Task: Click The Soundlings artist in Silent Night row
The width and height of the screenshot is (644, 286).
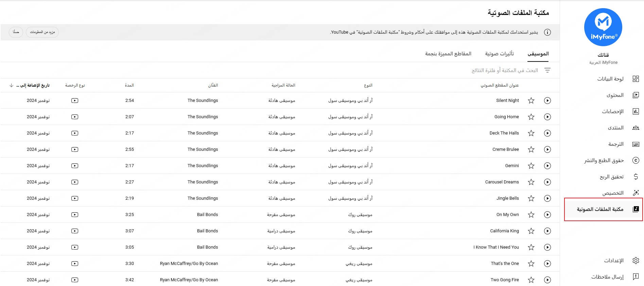Action: click(x=203, y=101)
